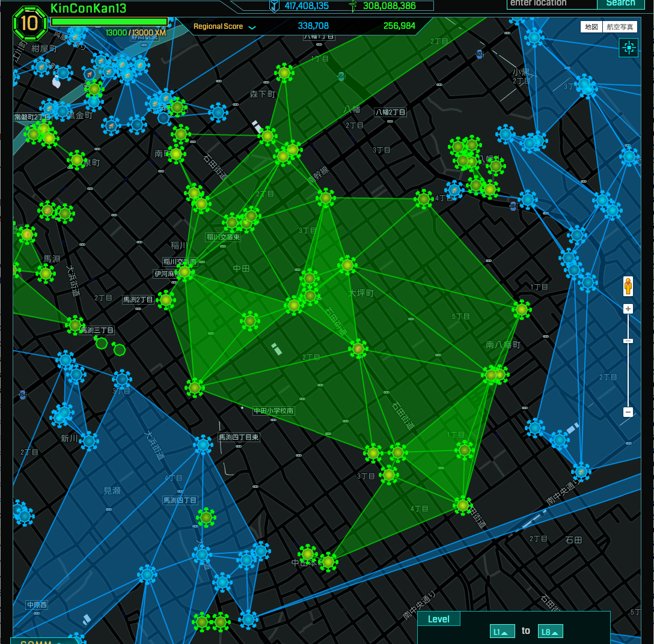Select the green portal above 南八幡町 label

522,310
